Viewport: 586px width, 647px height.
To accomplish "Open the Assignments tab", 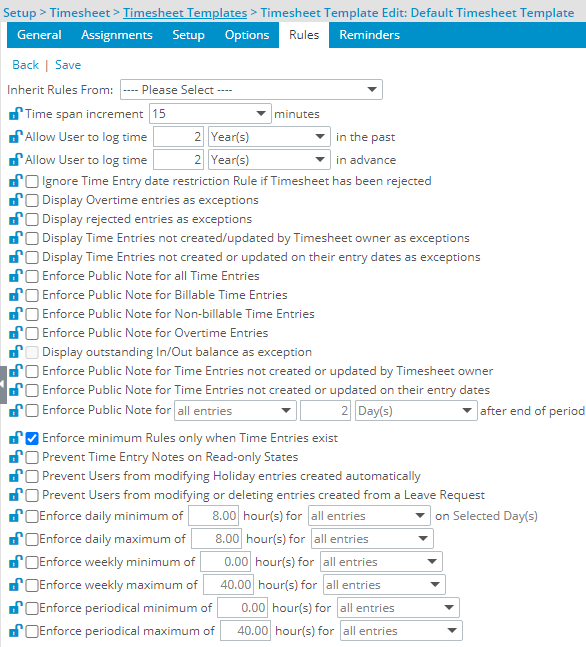I will point(117,35).
